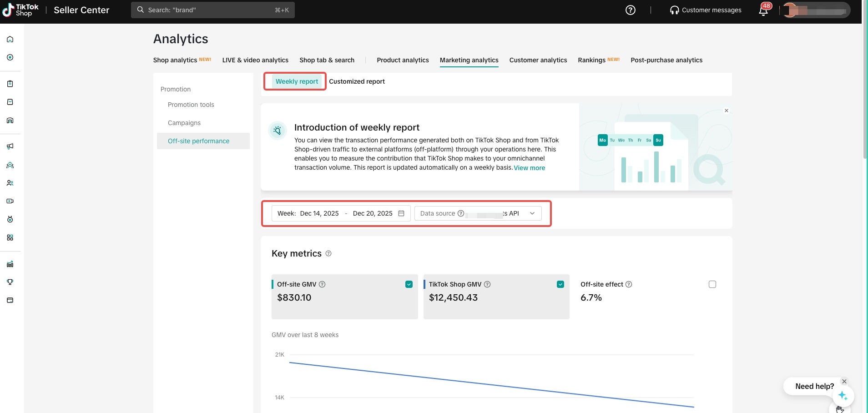Open the week date range calendar picker
This screenshot has height=413, width=868.
pos(401,213)
